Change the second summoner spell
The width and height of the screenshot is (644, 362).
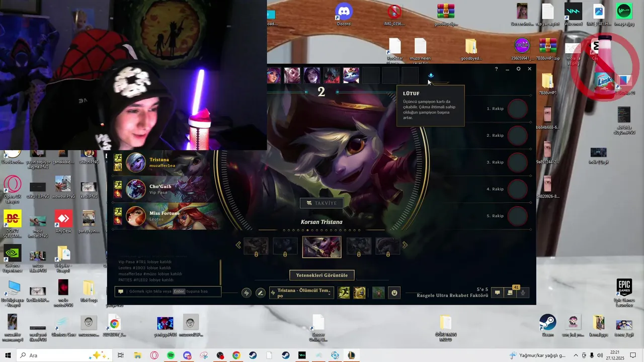click(359, 293)
